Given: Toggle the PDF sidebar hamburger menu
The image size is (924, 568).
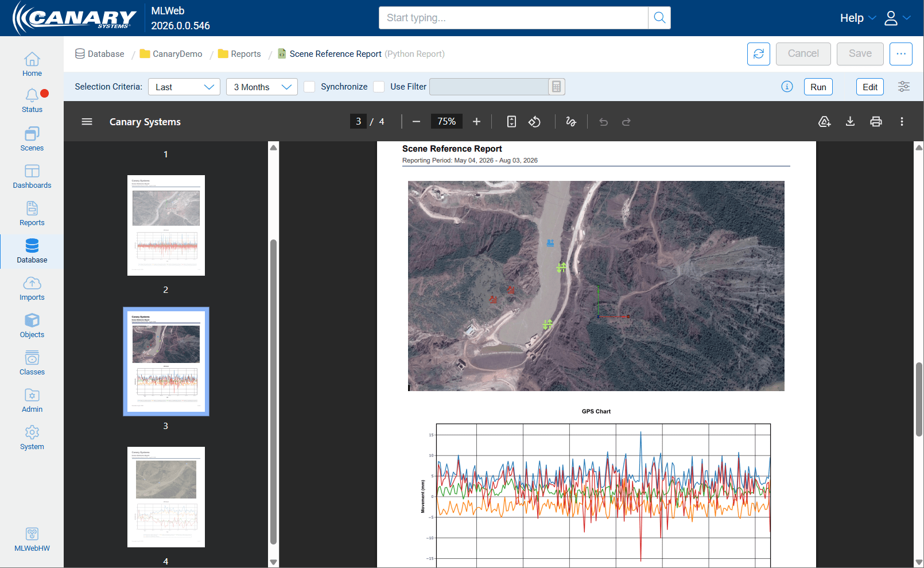Looking at the screenshot, I should [87, 122].
